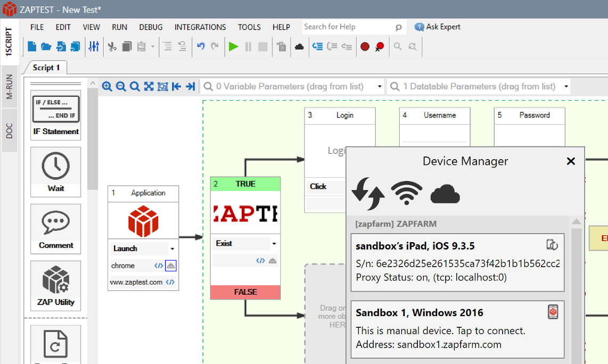Click the save file toolbar icon
This screenshot has width=608, height=364.
point(61,46)
